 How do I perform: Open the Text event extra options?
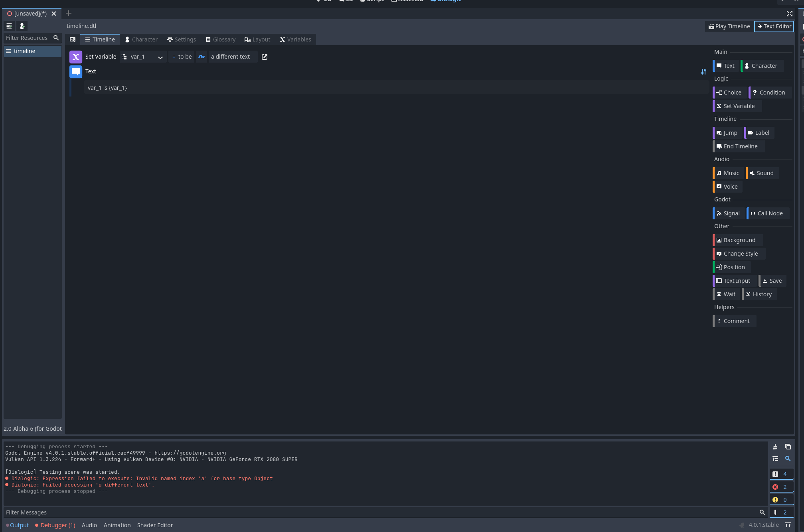click(x=703, y=72)
